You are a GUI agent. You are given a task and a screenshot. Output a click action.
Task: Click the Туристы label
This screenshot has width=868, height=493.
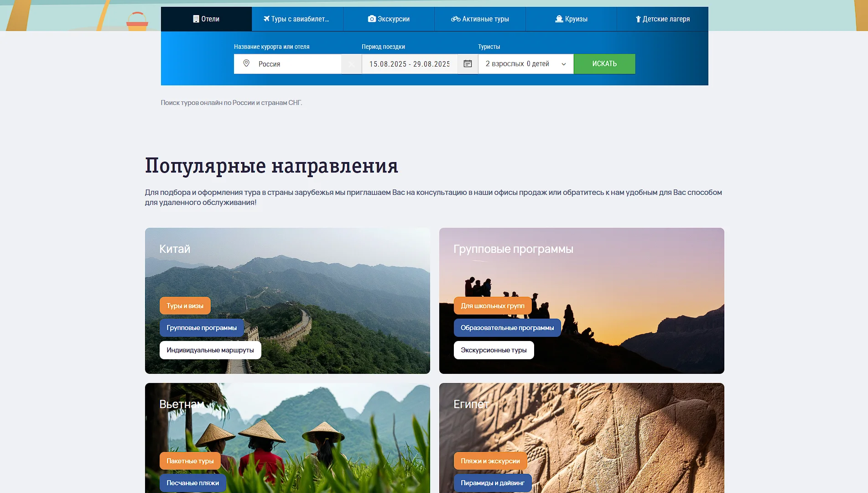click(489, 47)
